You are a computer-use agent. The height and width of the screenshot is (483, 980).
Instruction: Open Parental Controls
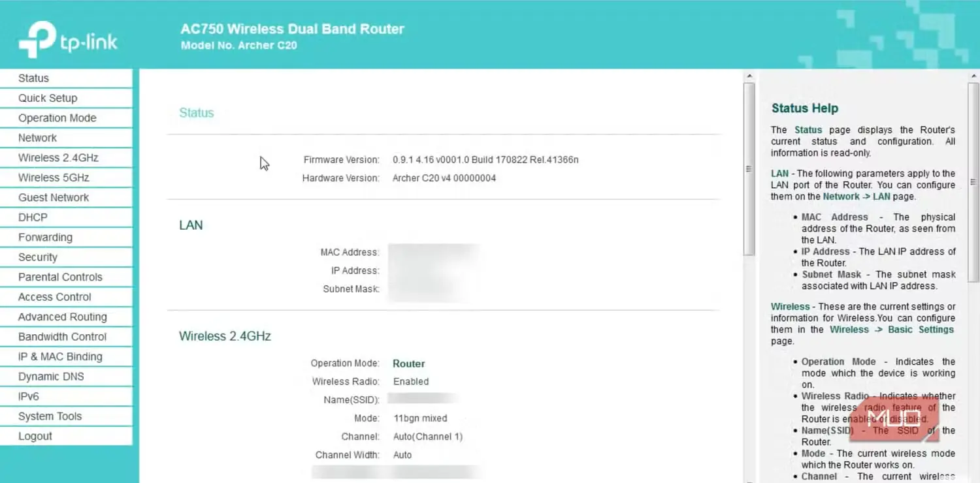[66, 277]
